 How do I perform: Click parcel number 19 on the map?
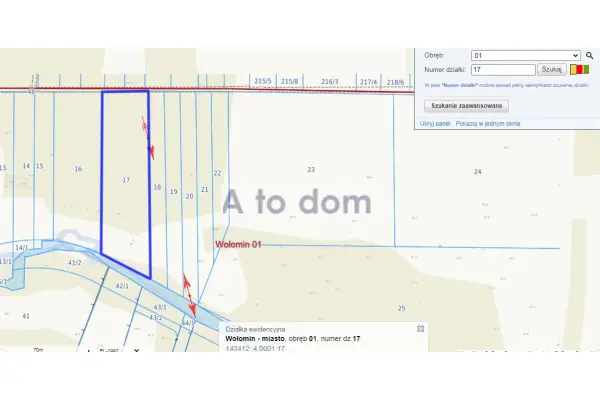pyautogui.click(x=174, y=192)
